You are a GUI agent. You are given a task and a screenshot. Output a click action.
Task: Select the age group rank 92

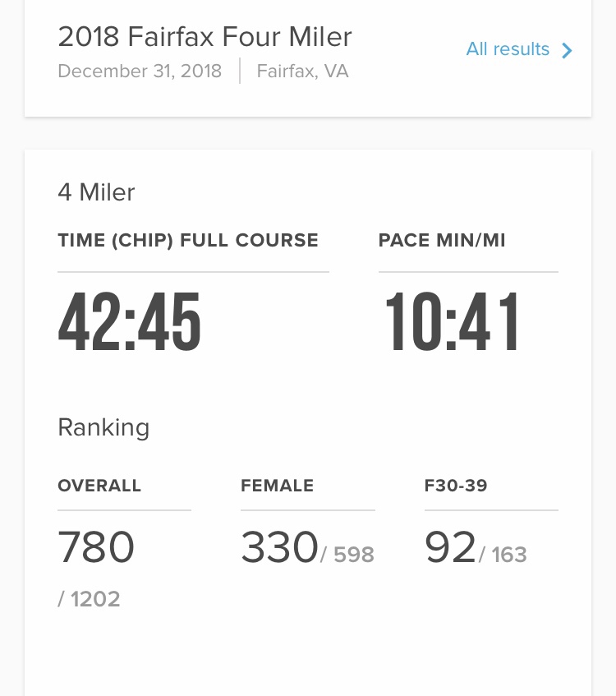pos(450,547)
